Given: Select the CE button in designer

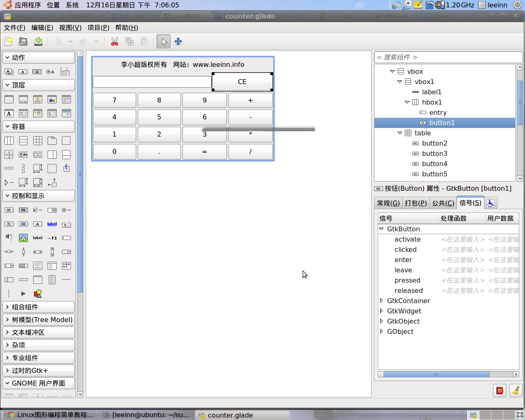Looking at the screenshot, I should tap(242, 82).
